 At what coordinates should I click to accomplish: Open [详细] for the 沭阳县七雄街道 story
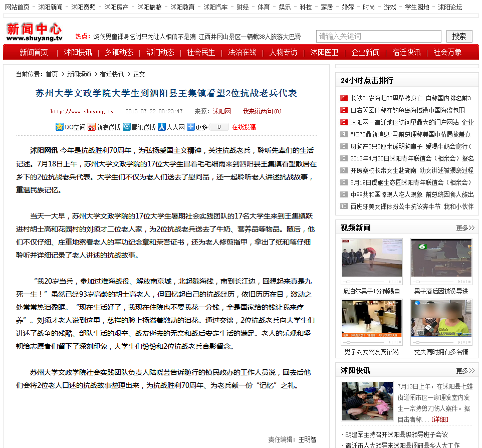tap(440, 419)
